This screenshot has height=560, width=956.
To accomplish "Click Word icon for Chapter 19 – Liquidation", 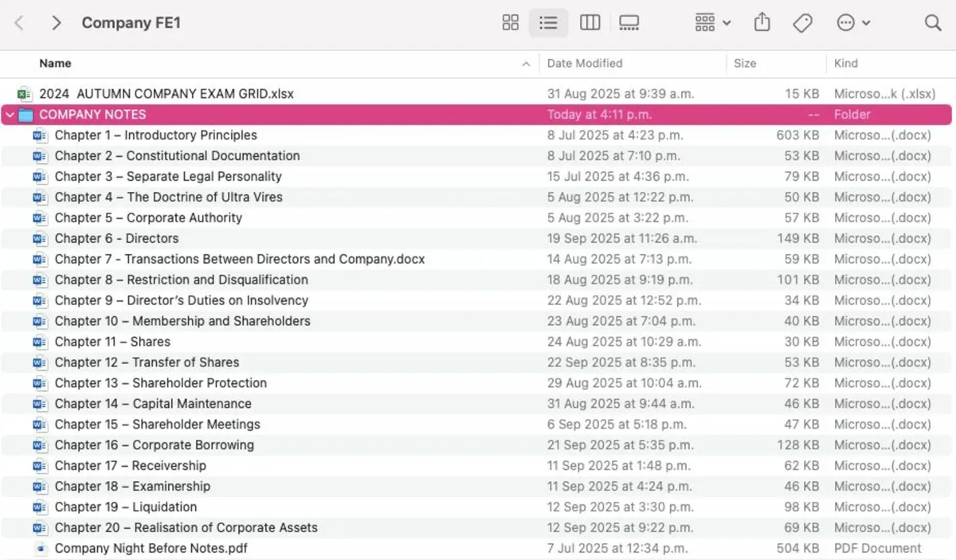I will (x=40, y=507).
